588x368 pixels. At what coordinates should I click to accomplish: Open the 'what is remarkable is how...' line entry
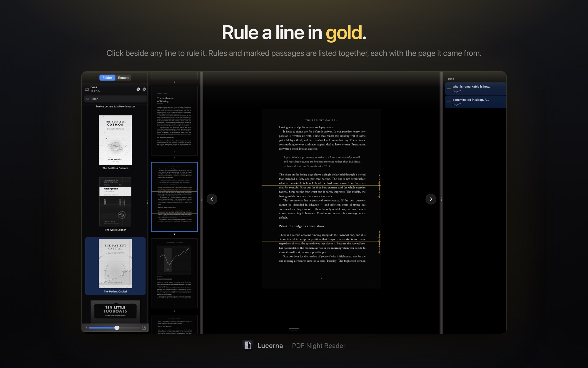coord(475,89)
